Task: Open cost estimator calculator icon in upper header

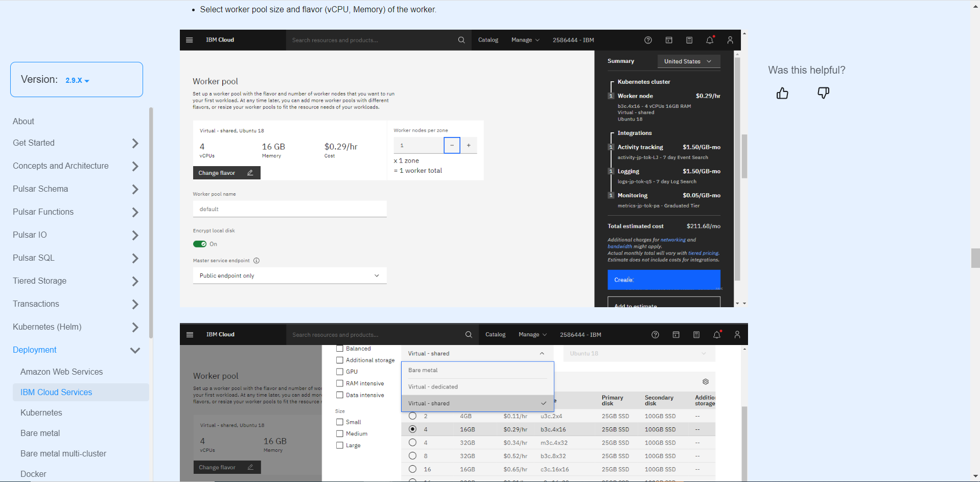Action: coord(689,40)
